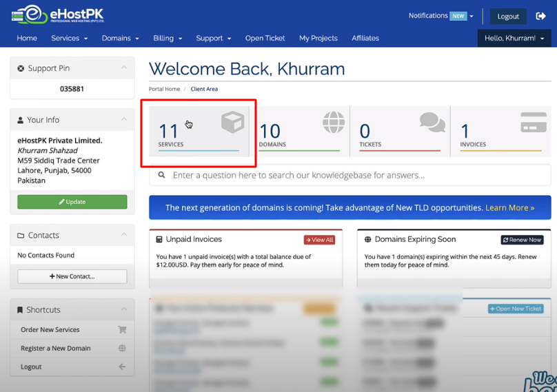The image size is (557, 392).
Task: Follow the Learn More » link
Action: [x=509, y=208]
